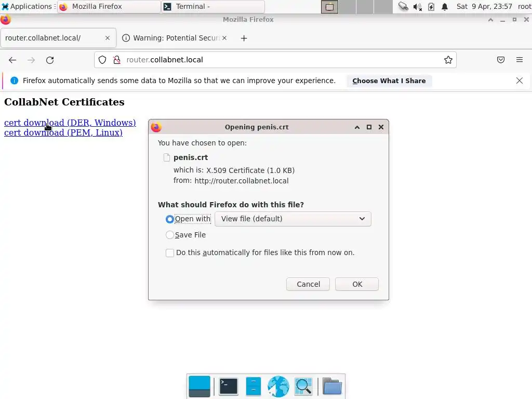Screen dimensions: 532x399
Task: Open cert download (PEM, Linux) link
Action: click(63, 132)
